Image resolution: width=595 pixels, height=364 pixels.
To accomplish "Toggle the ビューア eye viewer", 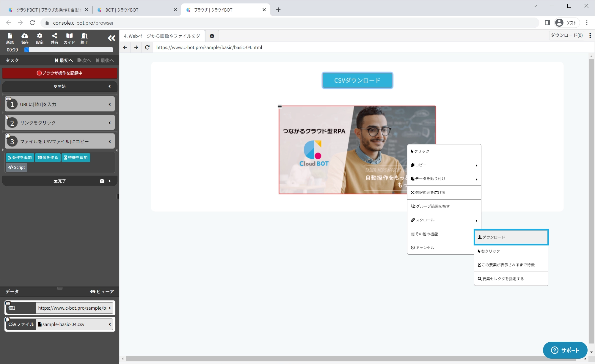I will (102, 291).
